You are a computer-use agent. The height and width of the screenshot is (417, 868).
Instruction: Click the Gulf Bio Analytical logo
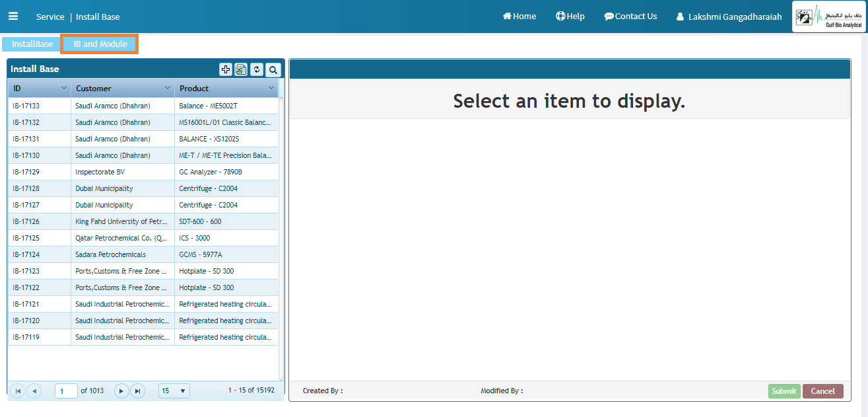[829, 17]
